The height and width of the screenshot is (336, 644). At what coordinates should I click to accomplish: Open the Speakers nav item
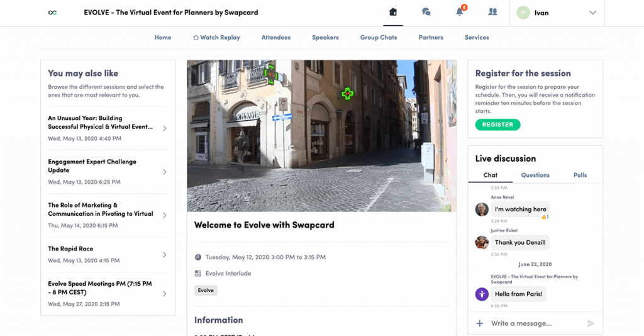coord(325,37)
